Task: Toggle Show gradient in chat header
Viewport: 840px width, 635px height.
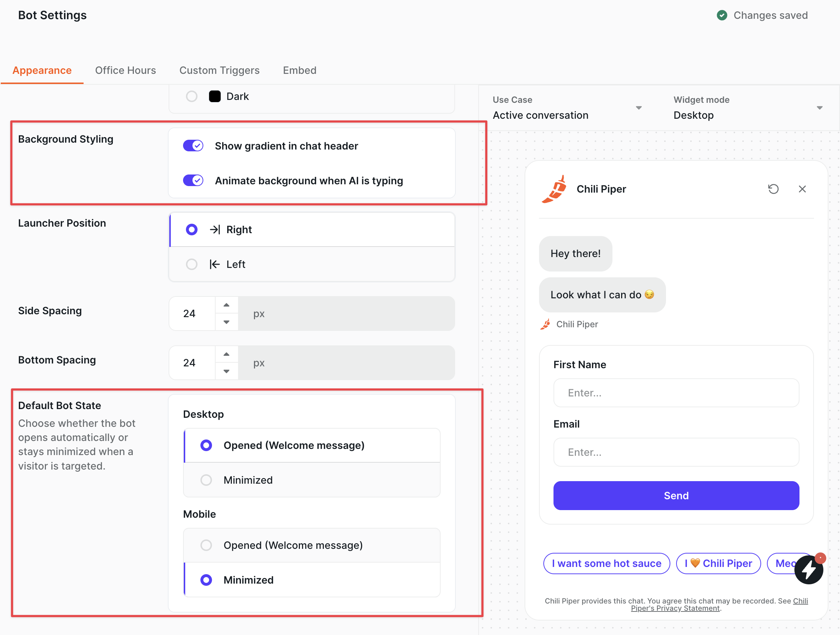Action: click(193, 146)
